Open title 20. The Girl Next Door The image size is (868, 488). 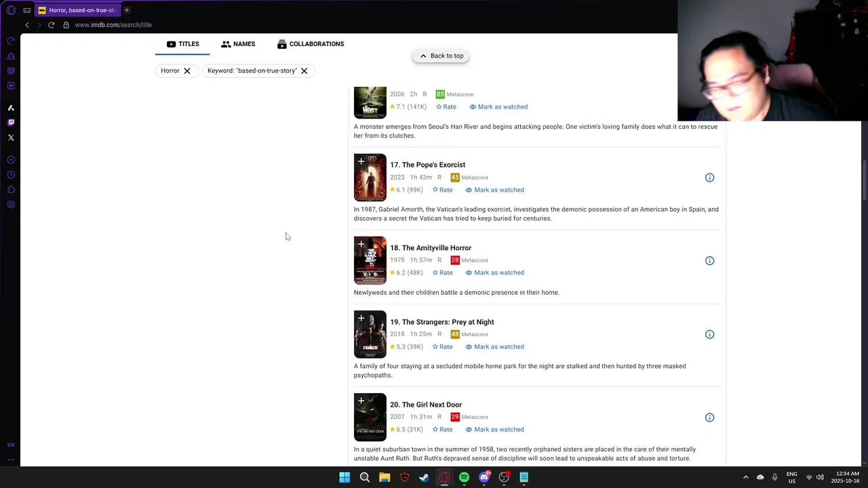[426, 405]
